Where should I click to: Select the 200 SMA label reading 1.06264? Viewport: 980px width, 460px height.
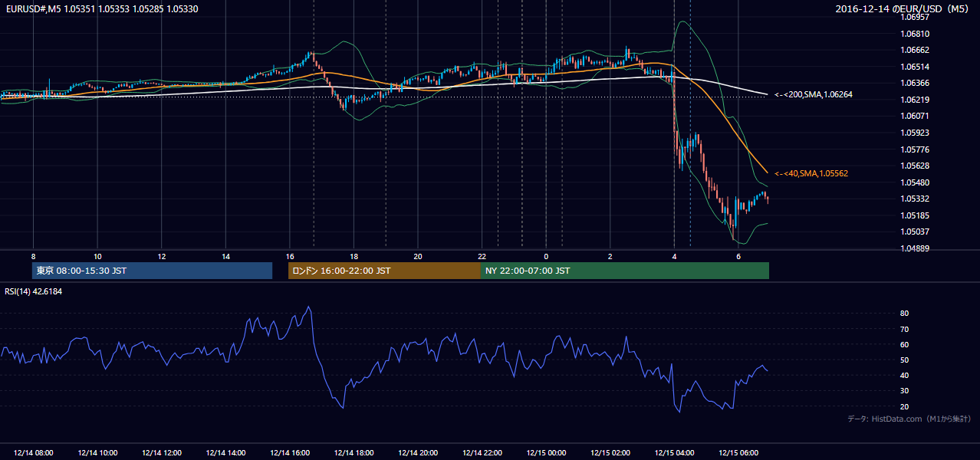coord(814,94)
